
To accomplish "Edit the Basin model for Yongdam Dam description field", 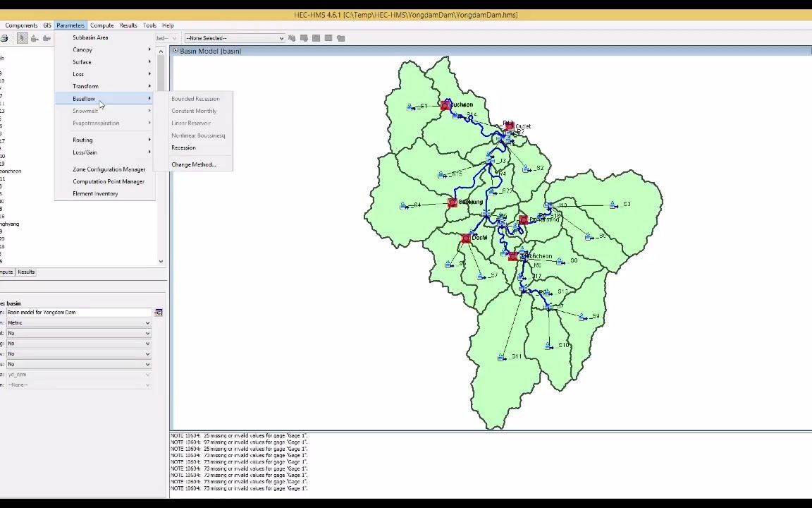I will 78,312.
